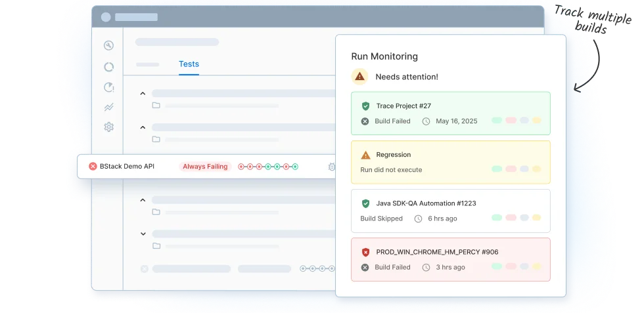Open the settings gear in sidebar

(x=109, y=127)
